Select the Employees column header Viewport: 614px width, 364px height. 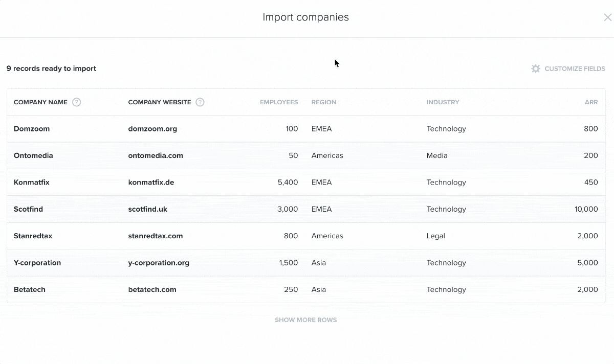click(x=279, y=102)
